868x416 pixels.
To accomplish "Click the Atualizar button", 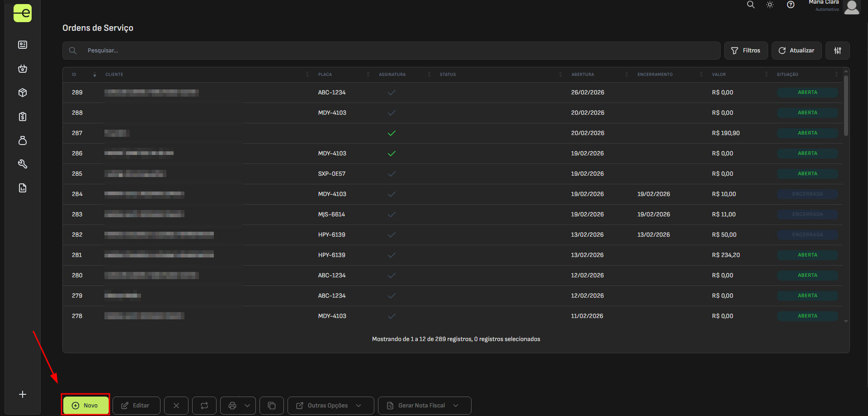I will point(796,51).
